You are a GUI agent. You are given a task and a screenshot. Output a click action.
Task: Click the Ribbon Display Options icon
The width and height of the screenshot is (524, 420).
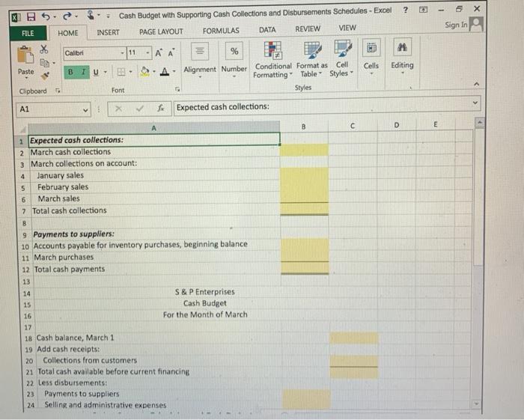coord(423,10)
